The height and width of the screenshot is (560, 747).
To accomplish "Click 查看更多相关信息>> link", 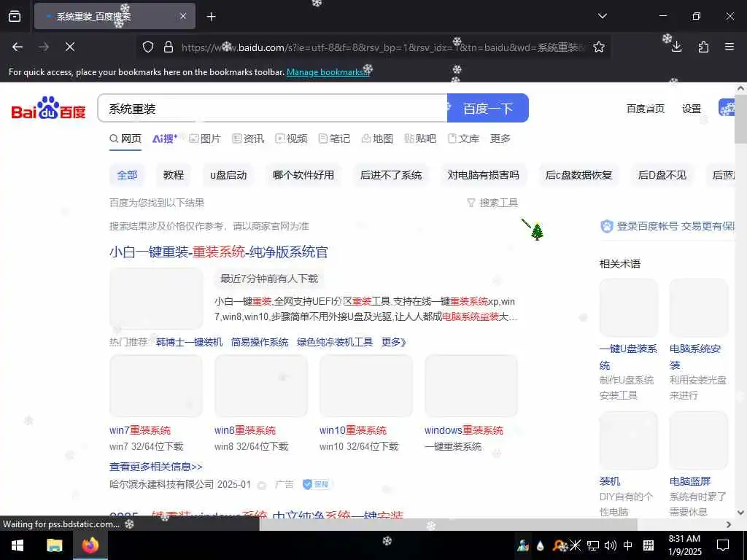I will click(x=156, y=467).
